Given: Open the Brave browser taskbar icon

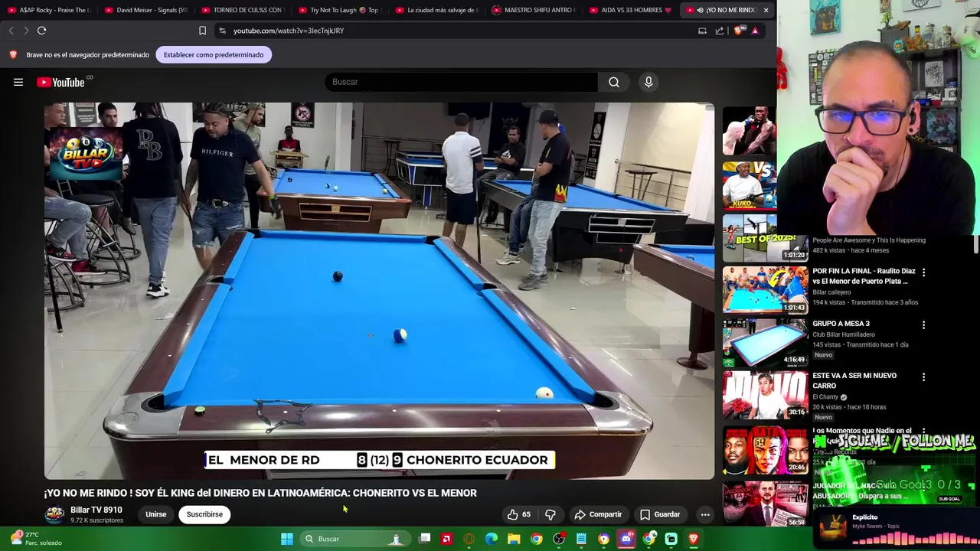Looking at the screenshot, I should (694, 539).
